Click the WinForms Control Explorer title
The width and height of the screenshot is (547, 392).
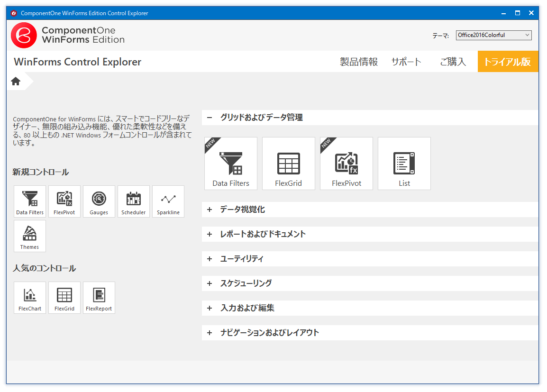pos(77,62)
